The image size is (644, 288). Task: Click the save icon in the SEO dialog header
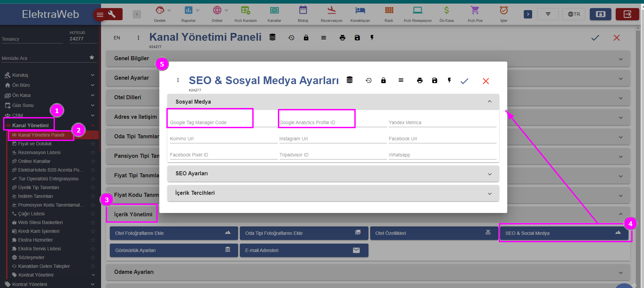pyautogui.click(x=434, y=80)
